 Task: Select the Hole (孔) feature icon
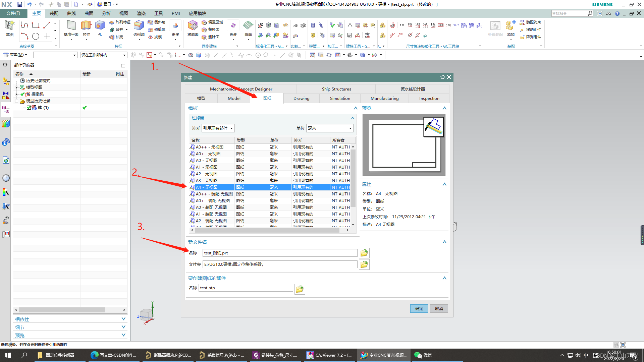100,26
